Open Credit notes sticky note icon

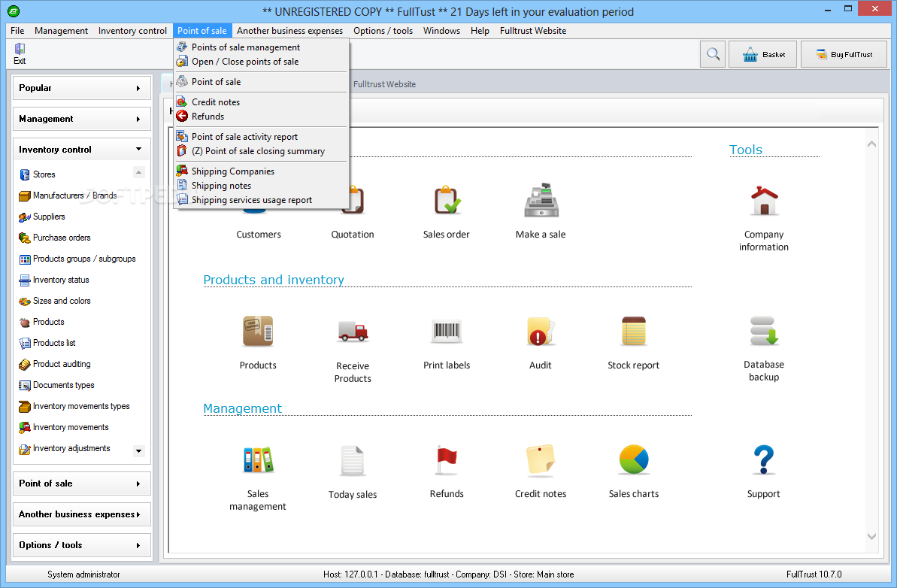(x=541, y=460)
